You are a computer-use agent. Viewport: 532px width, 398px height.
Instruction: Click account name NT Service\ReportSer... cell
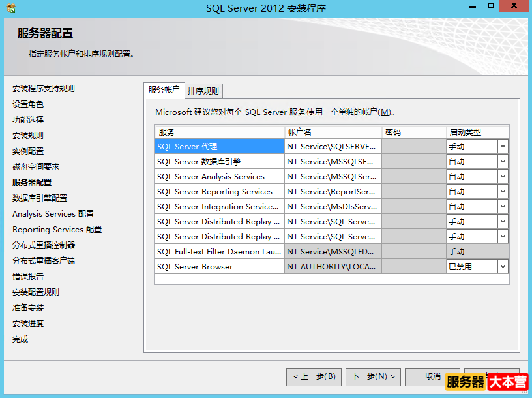click(333, 191)
